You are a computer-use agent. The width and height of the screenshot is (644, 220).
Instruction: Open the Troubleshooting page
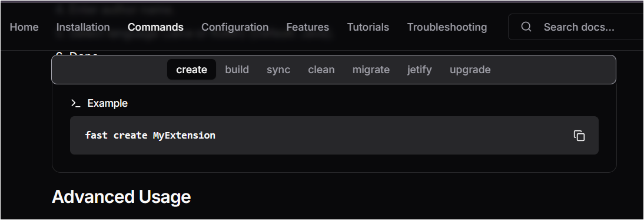click(447, 27)
